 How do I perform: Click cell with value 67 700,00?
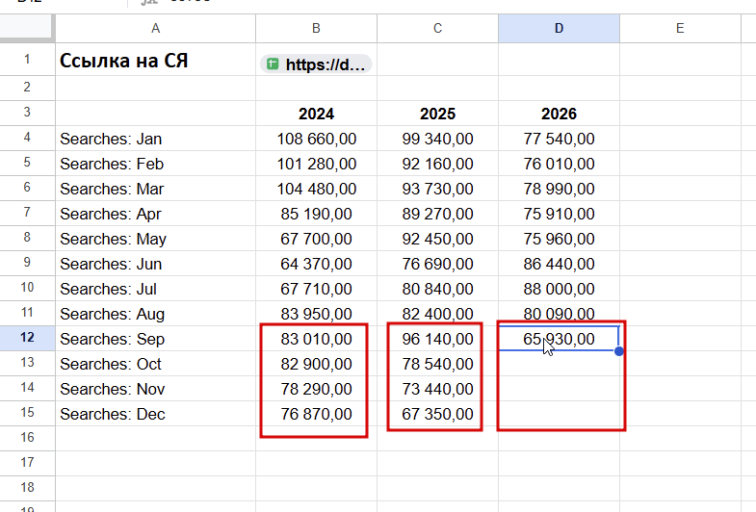tap(316, 239)
